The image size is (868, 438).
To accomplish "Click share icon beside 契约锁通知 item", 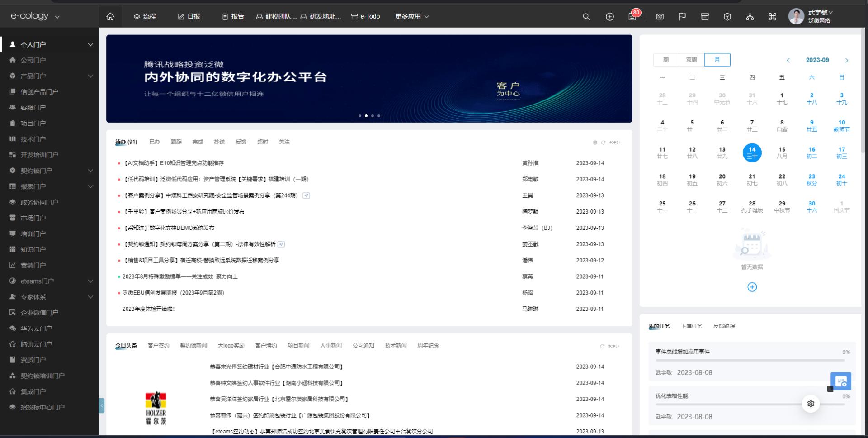I will pos(281,244).
